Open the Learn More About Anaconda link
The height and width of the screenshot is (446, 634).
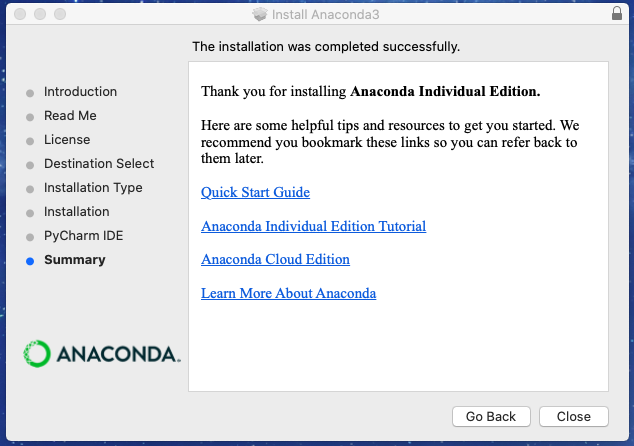pos(288,293)
